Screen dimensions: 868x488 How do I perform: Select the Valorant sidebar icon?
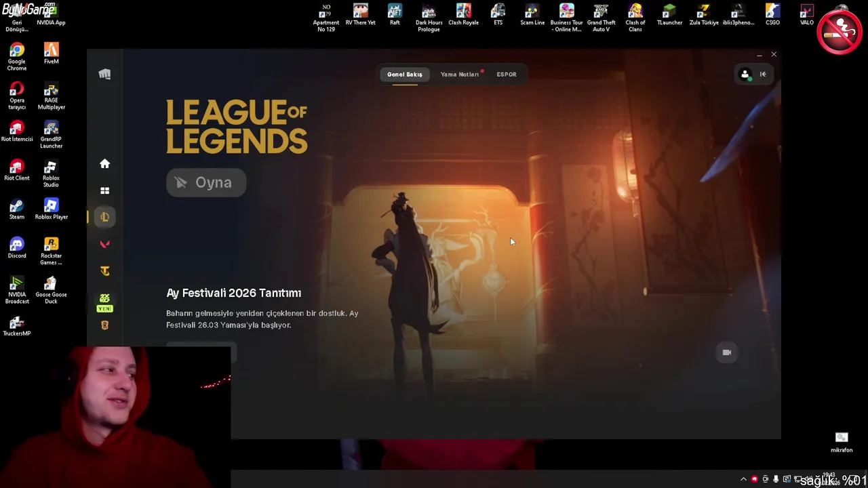104,244
